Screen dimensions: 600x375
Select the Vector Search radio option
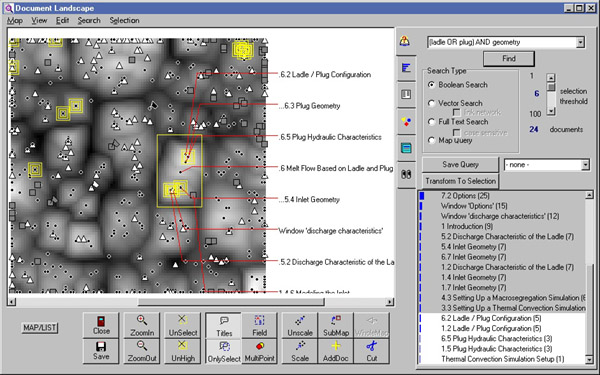(432, 103)
